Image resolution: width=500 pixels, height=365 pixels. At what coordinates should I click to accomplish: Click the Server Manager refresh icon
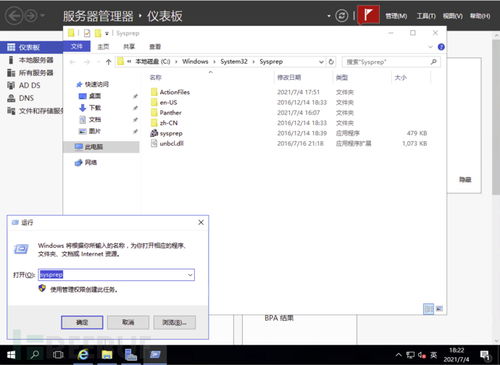(341, 16)
